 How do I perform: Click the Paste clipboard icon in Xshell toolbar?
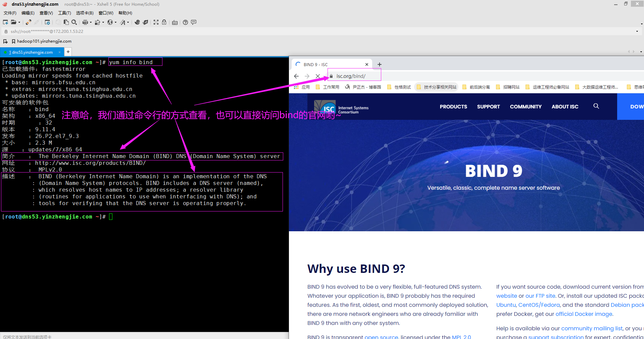coord(66,22)
